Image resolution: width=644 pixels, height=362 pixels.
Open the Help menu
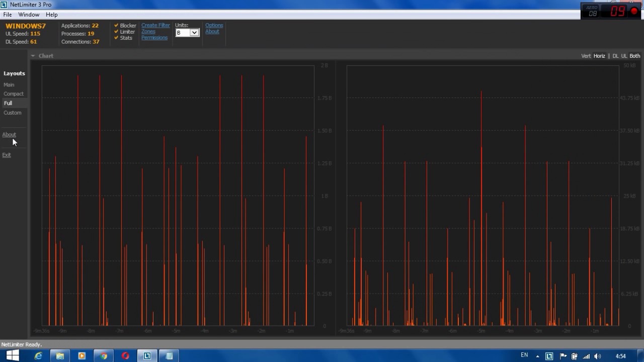[51, 15]
